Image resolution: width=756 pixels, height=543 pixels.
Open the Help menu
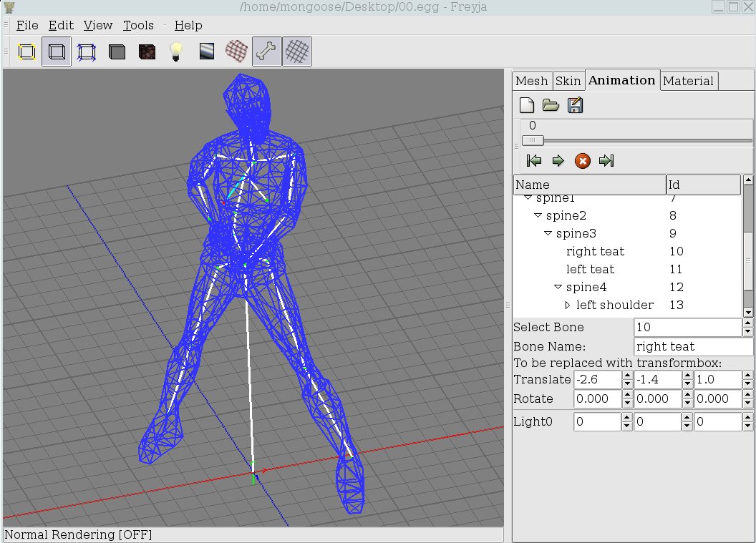188,25
